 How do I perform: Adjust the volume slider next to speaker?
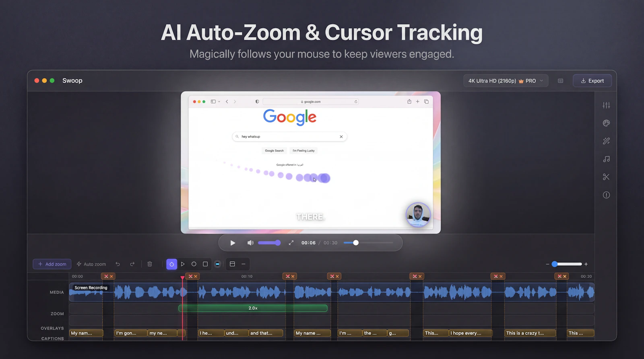[x=269, y=243]
